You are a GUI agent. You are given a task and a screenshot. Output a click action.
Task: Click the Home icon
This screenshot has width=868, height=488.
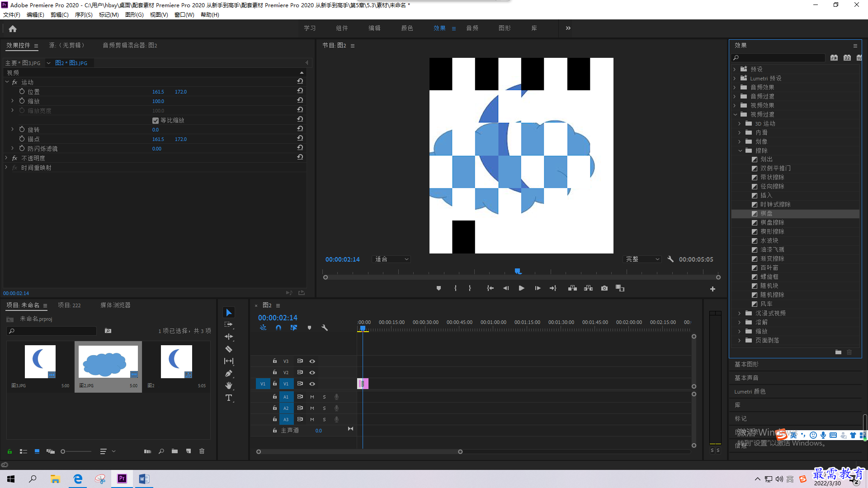(x=13, y=28)
